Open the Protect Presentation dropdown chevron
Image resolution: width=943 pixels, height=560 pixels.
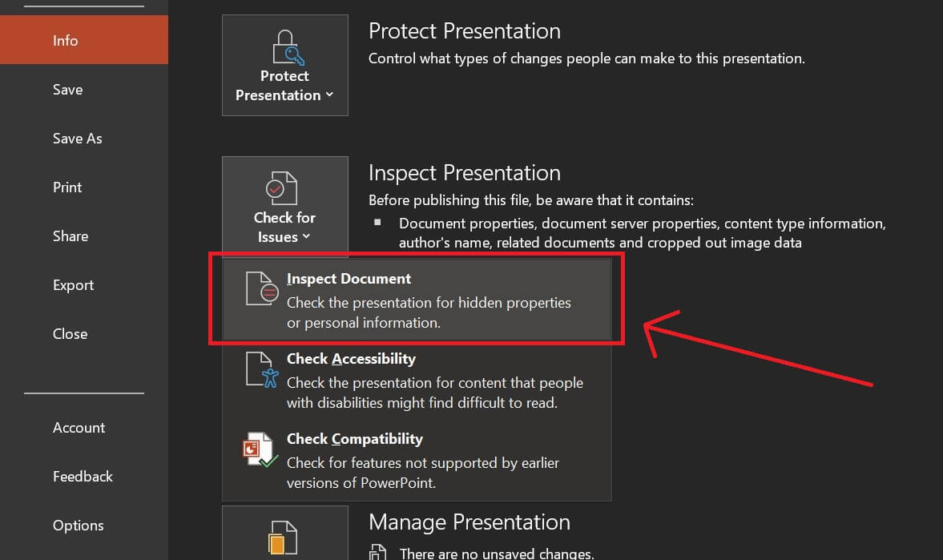[x=328, y=95]
